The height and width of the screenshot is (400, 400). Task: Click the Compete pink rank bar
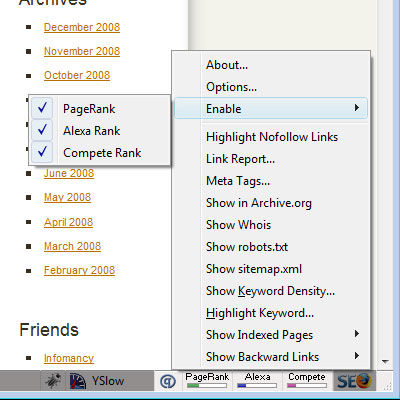click(307, 386)
